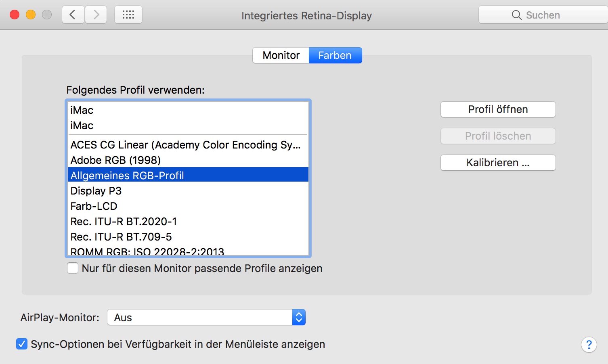Viewport: 608px width, 364px height.
Task: Choose Adobe RGB (1998) profile
Action: pos(188,160)
